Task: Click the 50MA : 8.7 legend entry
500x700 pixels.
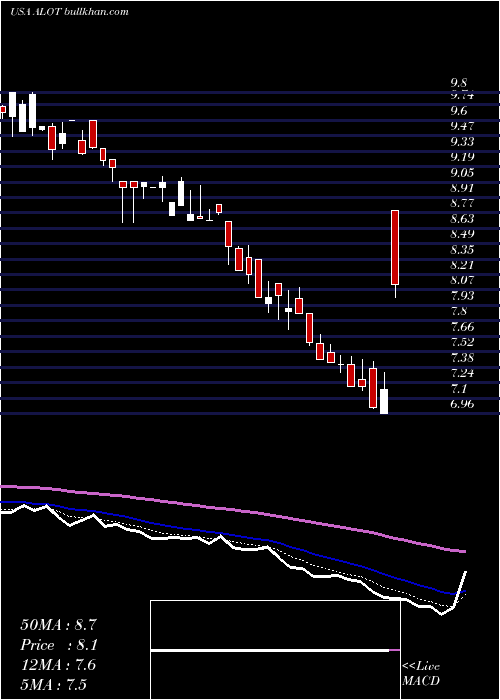Action: pos(58,625)
